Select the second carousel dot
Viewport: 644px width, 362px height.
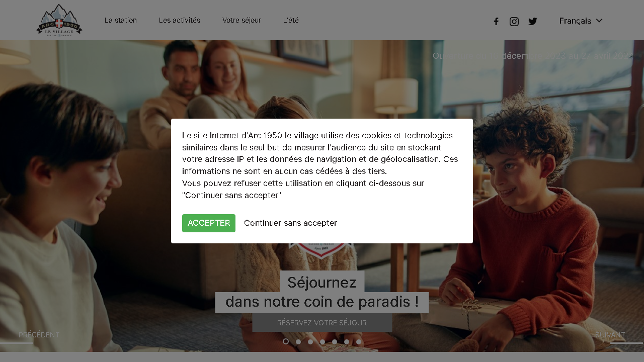point(298,342)
